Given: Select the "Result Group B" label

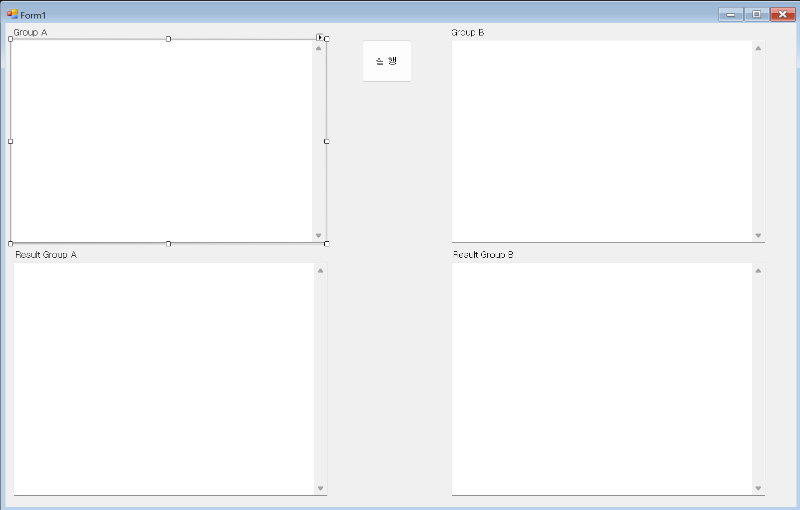Looking at the screenshot, I should [x=483, y=254].
